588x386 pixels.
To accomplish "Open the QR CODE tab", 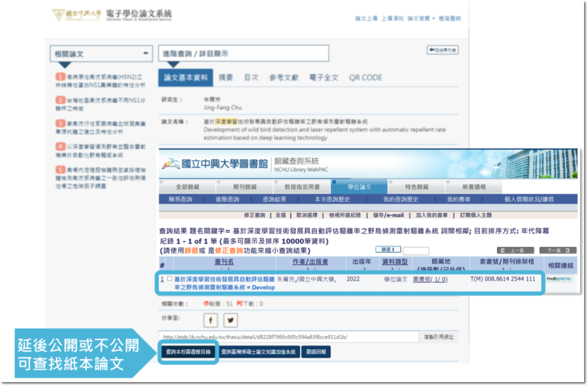I will (x=366, y=77).
